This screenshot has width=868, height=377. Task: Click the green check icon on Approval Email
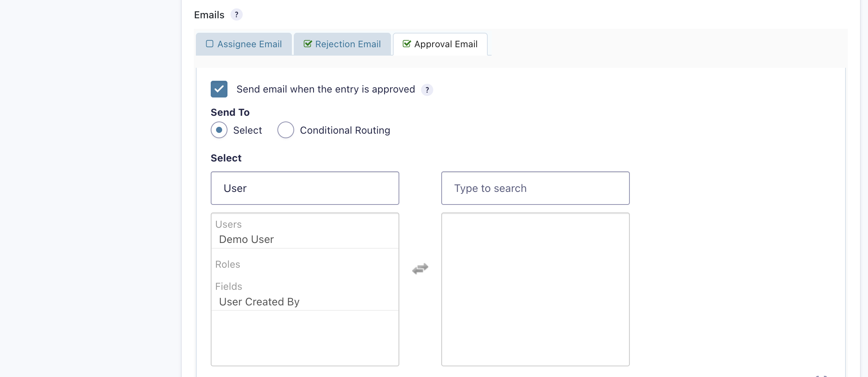click(x=407, y=44)
